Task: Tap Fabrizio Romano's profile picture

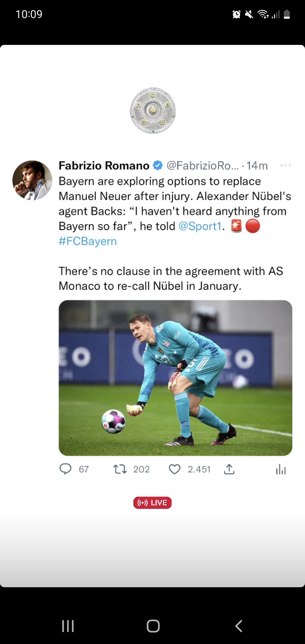Action: coord(32,180)
